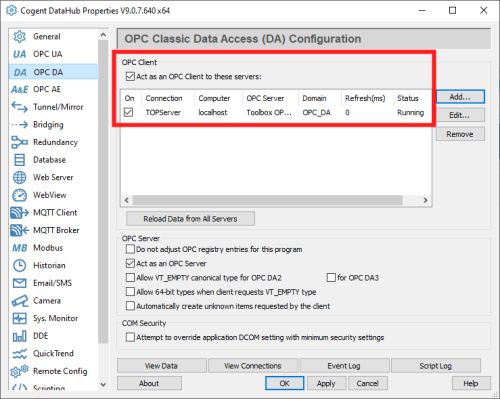Open the Historian clock icon
The width and height of the screenshot is (500, 399).
point(19,265)
